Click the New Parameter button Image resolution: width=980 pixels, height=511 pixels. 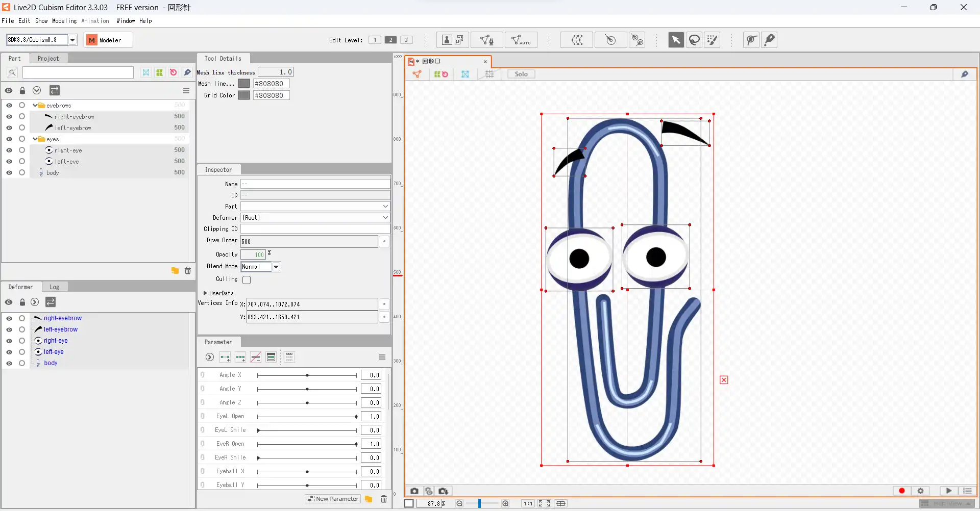333,499
